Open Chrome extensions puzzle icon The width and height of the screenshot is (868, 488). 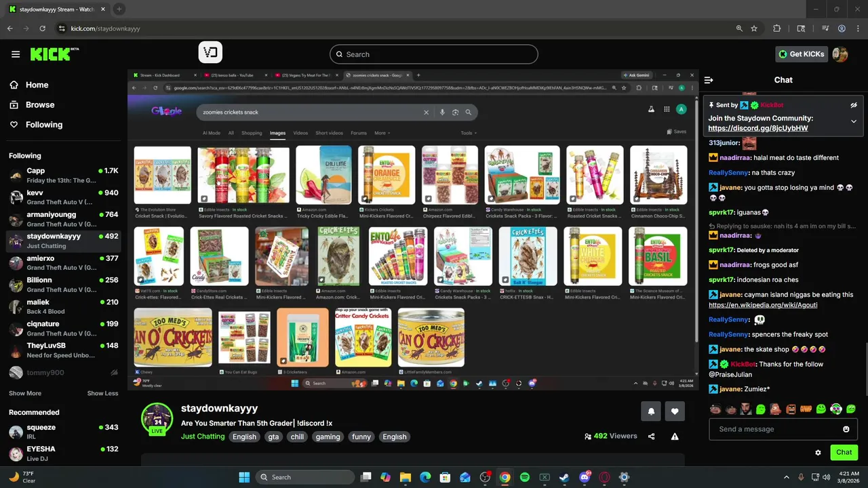(x=777, y=28)
